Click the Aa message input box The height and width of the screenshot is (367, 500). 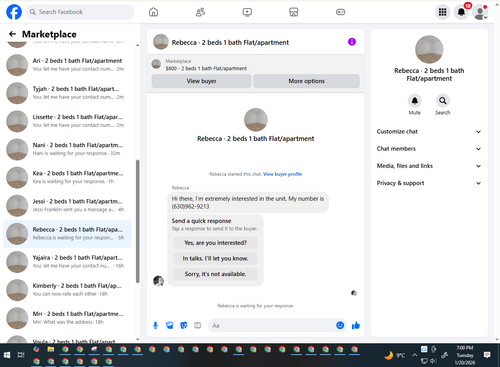point(272,325)
